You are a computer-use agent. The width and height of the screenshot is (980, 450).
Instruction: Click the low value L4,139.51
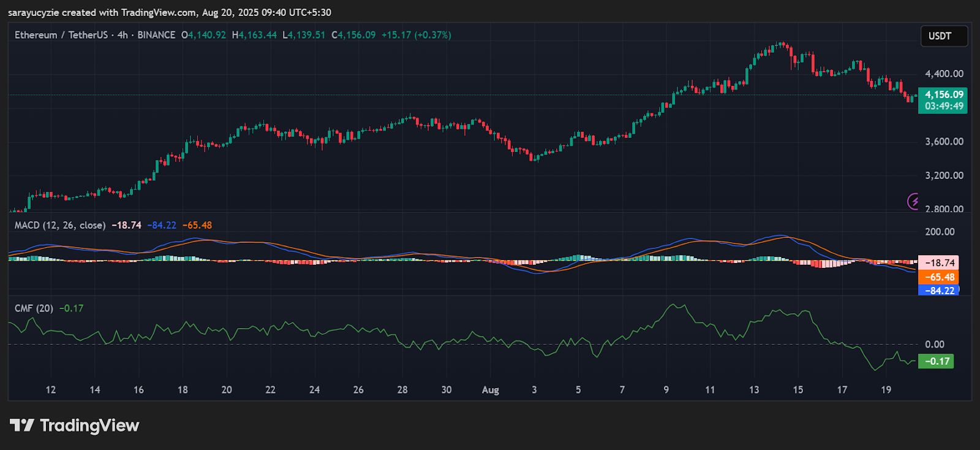[x=304, y=35]
